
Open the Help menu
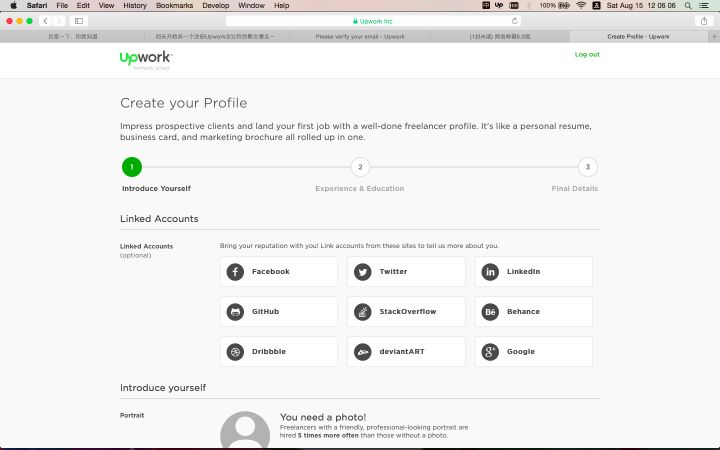tap(281, 6)
